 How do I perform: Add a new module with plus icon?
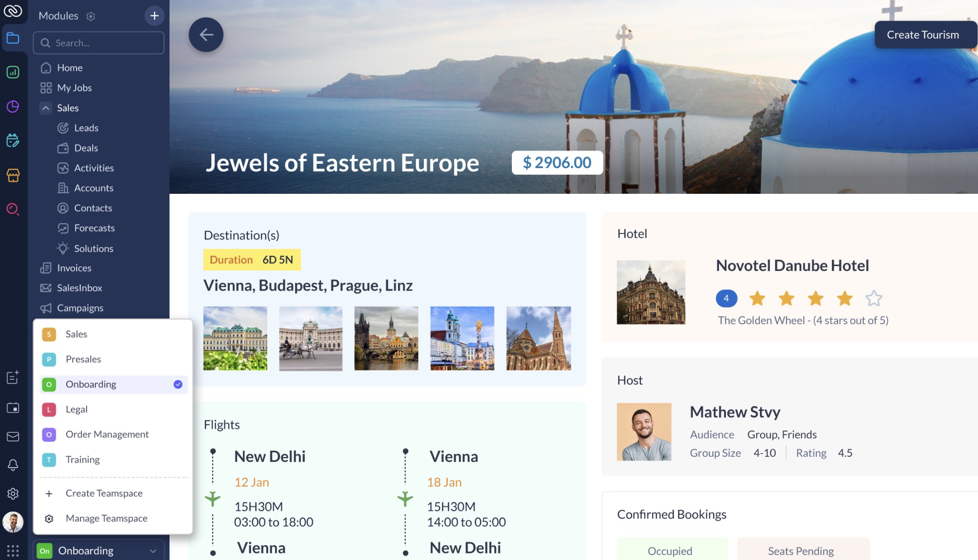154,16
